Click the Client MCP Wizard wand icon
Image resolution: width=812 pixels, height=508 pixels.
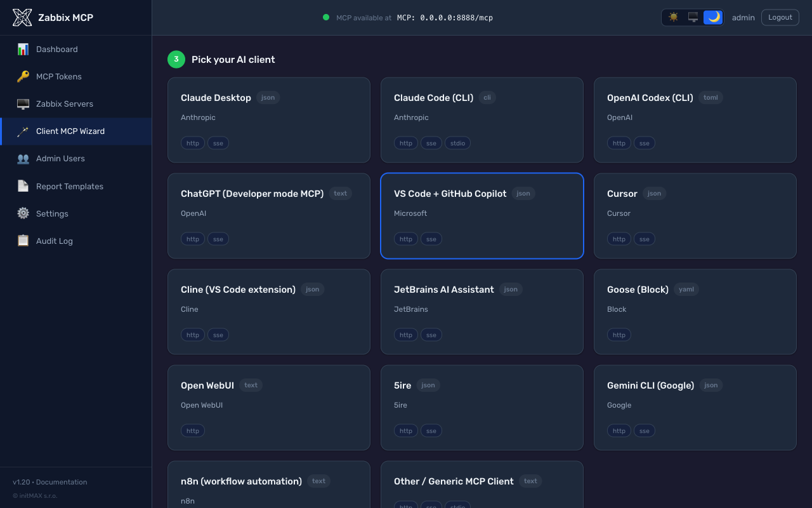pyautogui.click(x=23, y=131)
